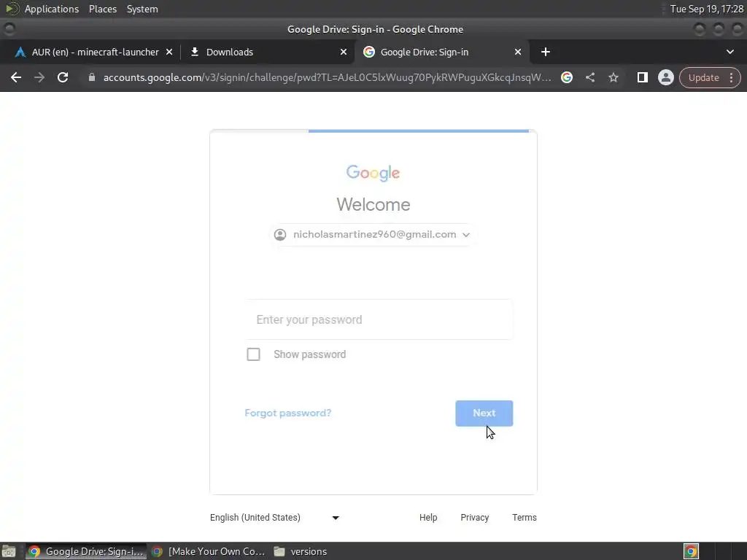
Task: Close the Downloads tab
Action: coord(344,52)
